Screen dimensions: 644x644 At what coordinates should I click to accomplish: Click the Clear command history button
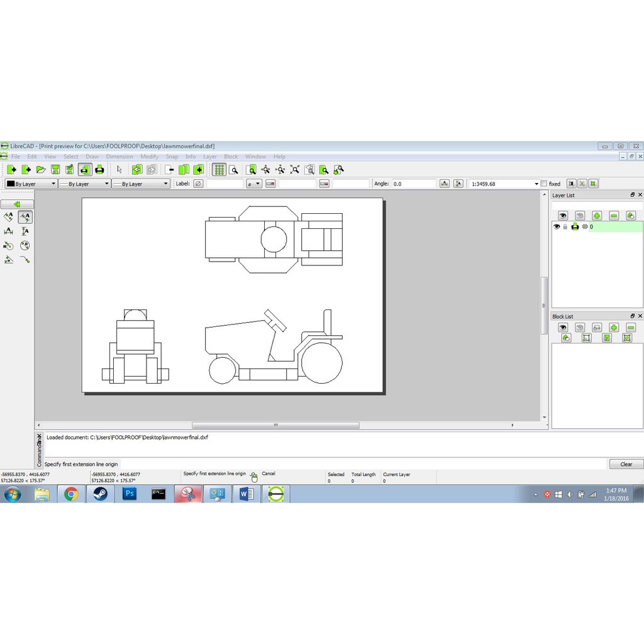tap(626, 464)
